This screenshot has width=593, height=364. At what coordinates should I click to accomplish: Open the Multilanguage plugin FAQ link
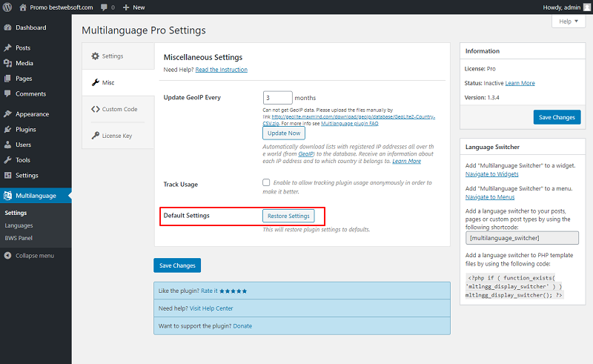349,123
